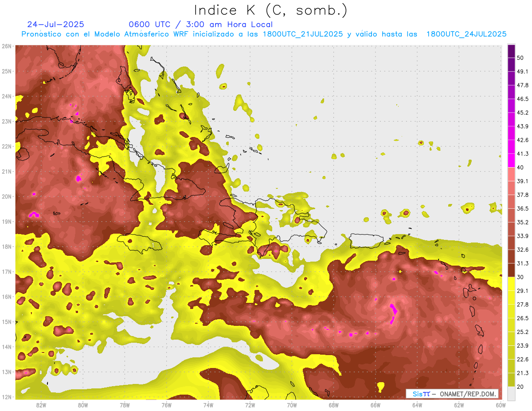Click the '29.1' color bar label

pyautogui.click(x=522, y=291)
